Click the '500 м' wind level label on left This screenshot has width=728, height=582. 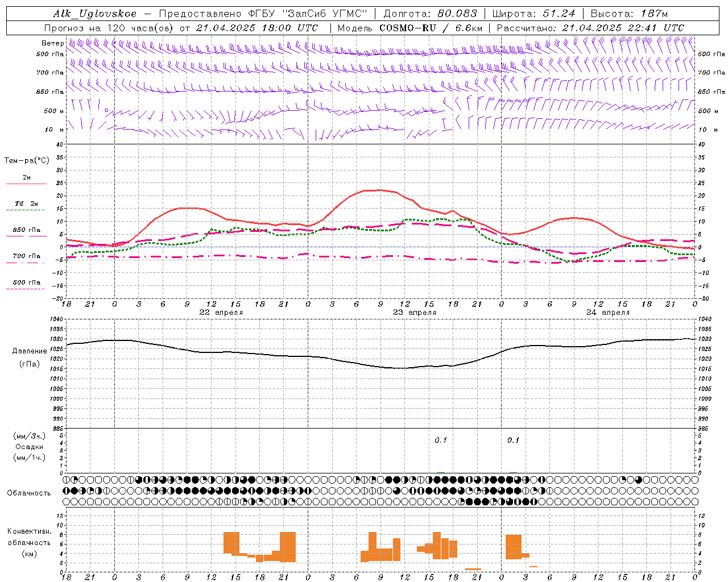pyautogui.click(x=54, y=111)
